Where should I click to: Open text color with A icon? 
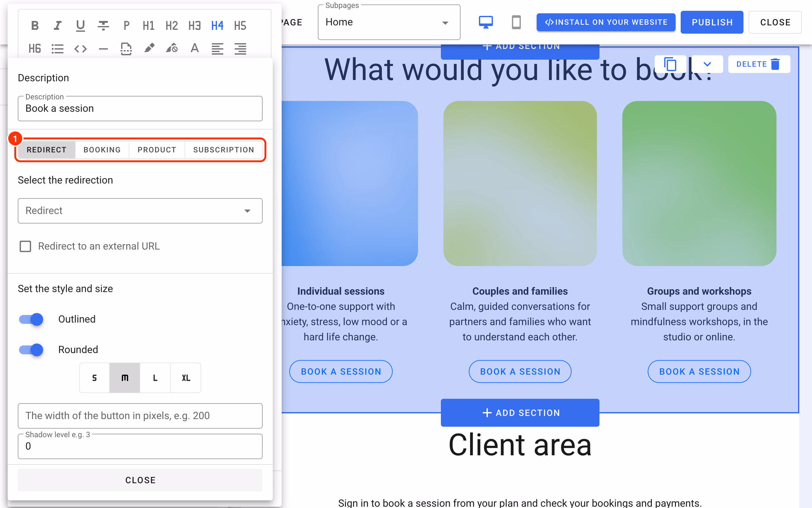tap(195, 48)
